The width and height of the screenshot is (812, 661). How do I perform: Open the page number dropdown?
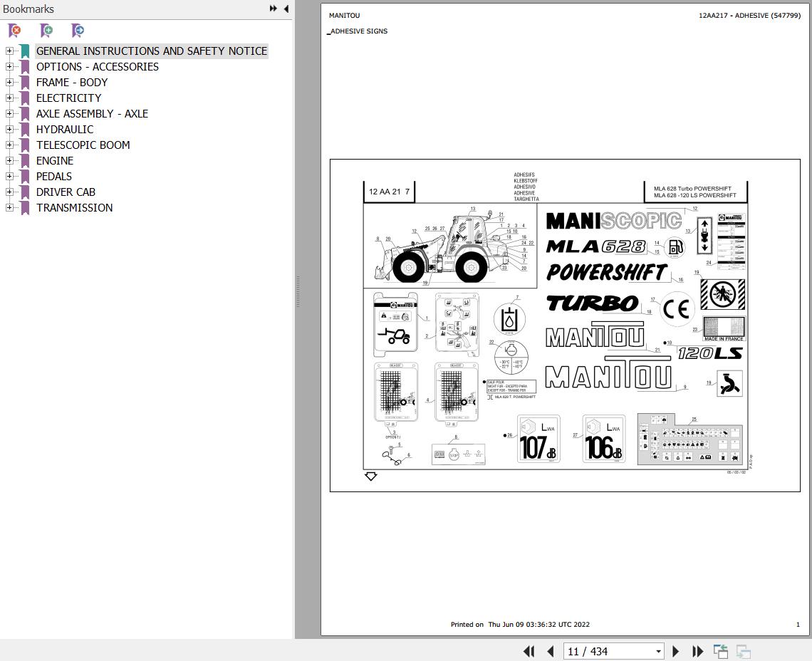click(x=658, y=651)
